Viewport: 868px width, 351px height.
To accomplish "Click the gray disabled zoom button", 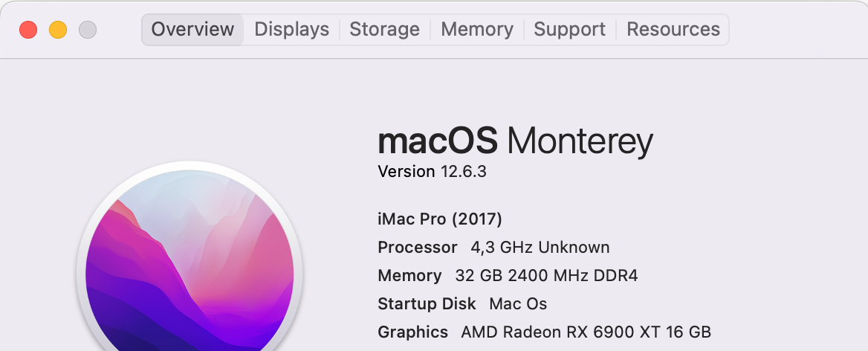I will coord(88,30).
